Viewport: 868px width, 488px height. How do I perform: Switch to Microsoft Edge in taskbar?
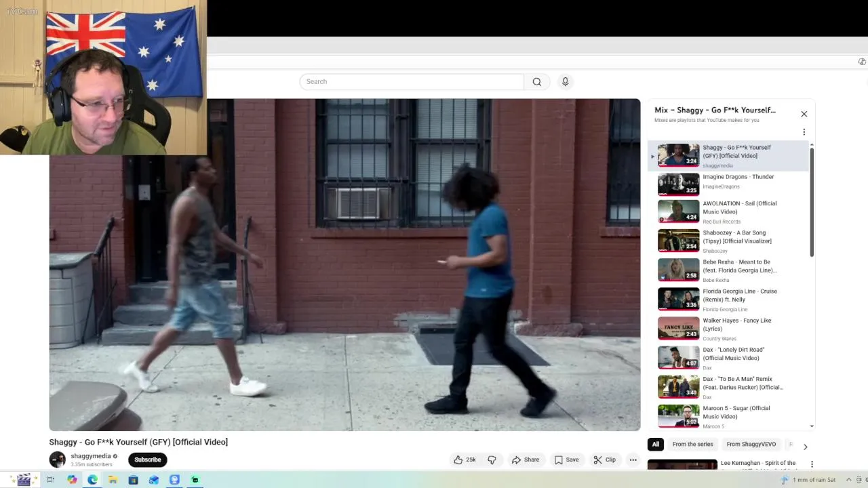pyautogui.click(x=92, y=480)
